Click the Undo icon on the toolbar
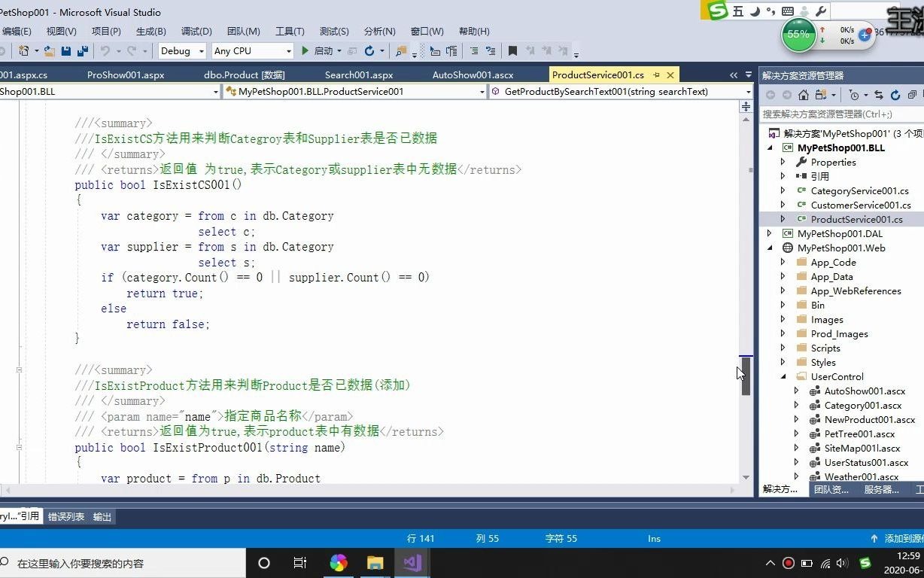The height and width of the screenshot is (578, 924). tap(104, 51)
